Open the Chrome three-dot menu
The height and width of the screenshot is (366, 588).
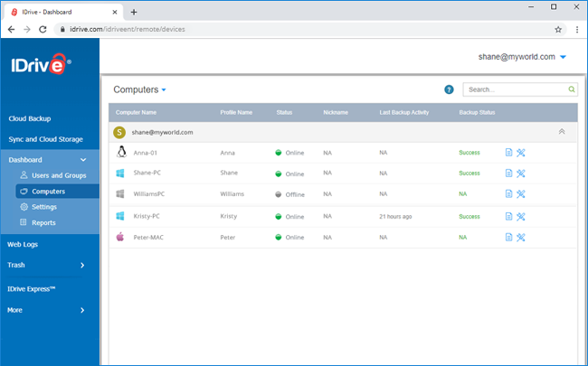[x=577, y=29]
